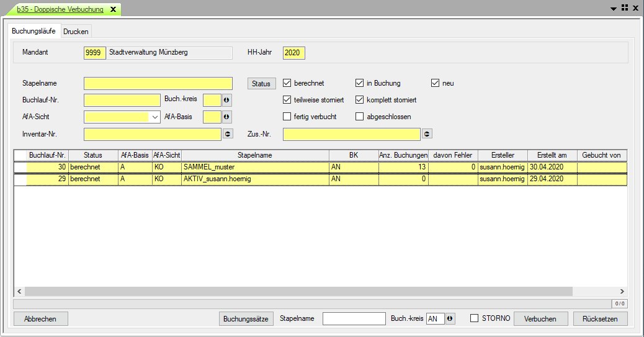Select the Buchungsläufe tab
The width and height of the screenshot is (644, 337).
pyautogui.click(x=34, y=31)
